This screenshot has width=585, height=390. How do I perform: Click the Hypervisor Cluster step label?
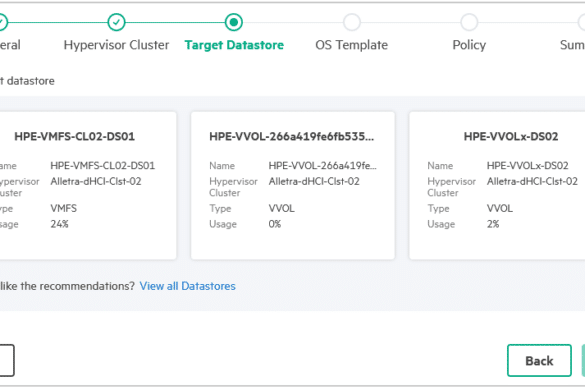[116, 45]
